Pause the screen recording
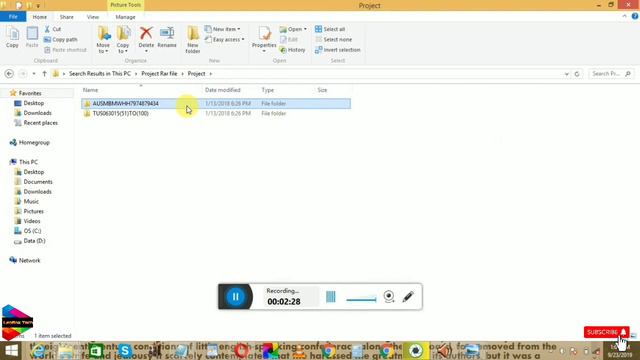The image size is (640, 360). [x=236, y=297]
